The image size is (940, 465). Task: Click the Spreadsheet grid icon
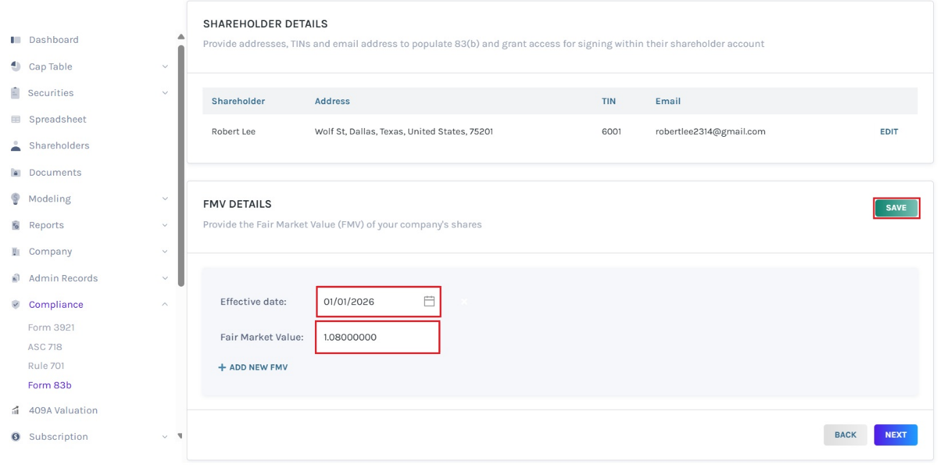coord(16,119)
